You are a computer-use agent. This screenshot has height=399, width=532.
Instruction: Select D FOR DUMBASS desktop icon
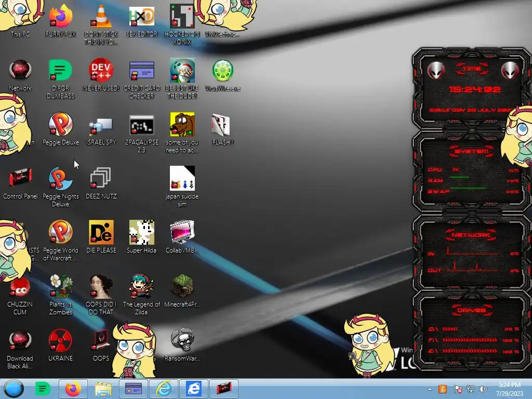coord(60,79)
